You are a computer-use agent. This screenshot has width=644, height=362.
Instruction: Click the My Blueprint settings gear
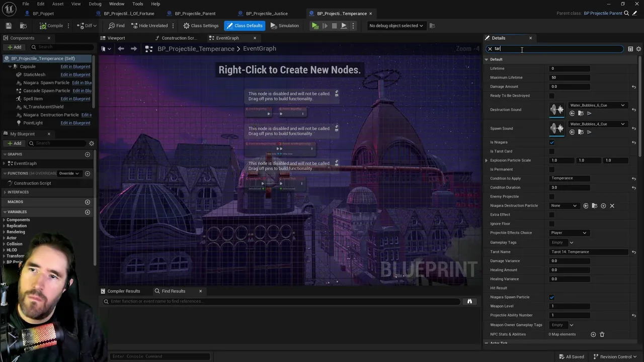92,143
